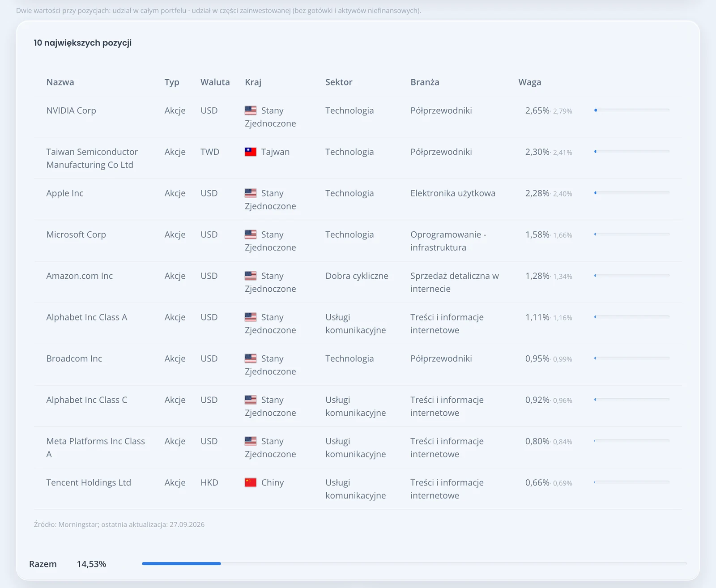Click the US flag in Meta Platforms row

pyautogui.click(x=251, y=441)
